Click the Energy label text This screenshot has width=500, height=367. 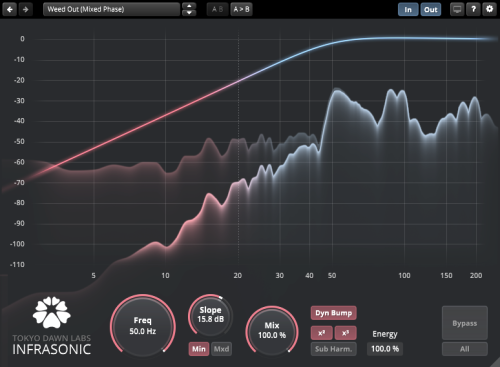[385, 334]
